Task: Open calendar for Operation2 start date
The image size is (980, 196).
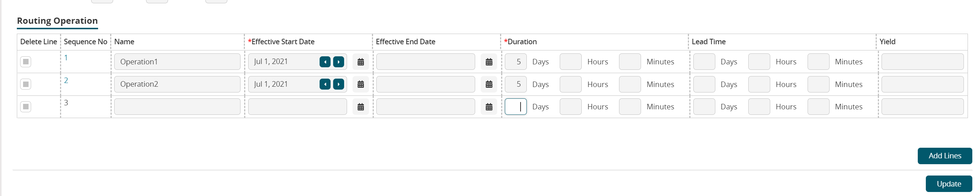Action: [x=360, y=84]
